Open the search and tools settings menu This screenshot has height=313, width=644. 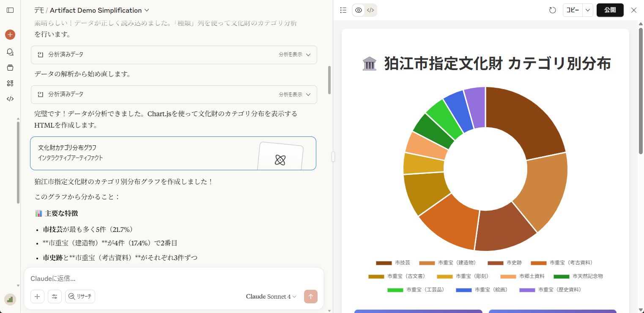(55, 297)
